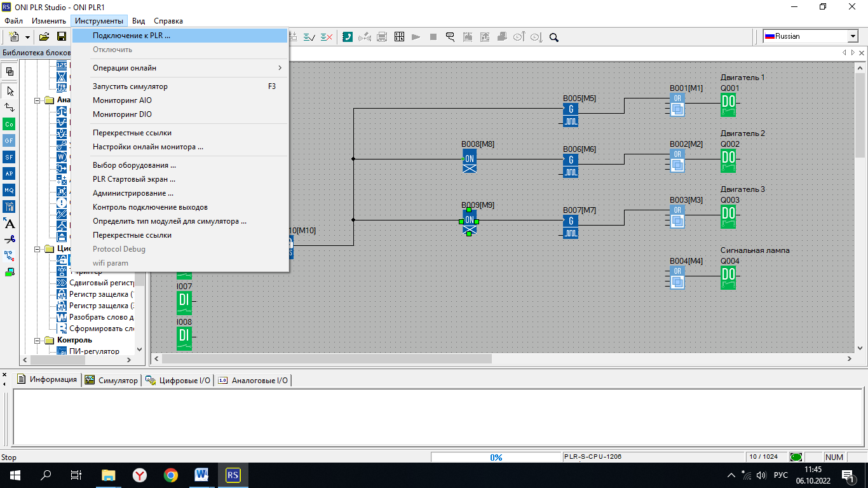Choose PLR Стартовый экран entry
868x488 pixels.
pyautogui.click(x=180, y=179)
